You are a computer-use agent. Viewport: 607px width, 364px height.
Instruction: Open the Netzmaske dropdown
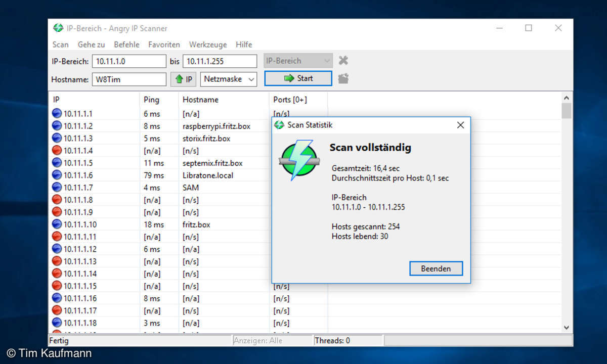(229, 79)
